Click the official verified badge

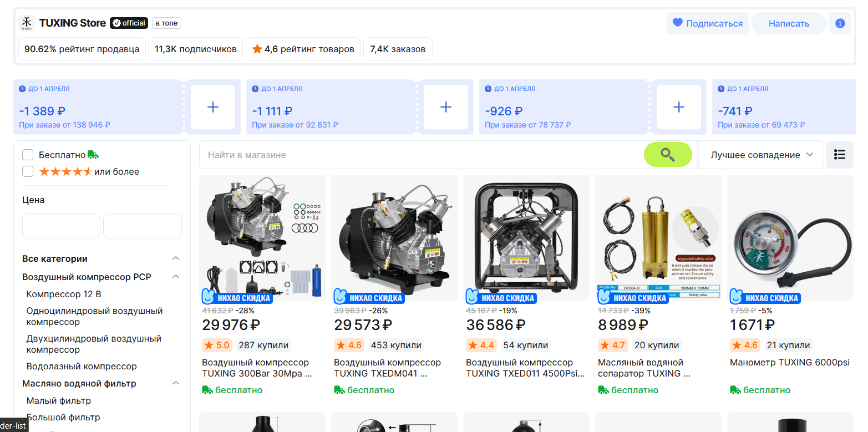click(129, 23)
